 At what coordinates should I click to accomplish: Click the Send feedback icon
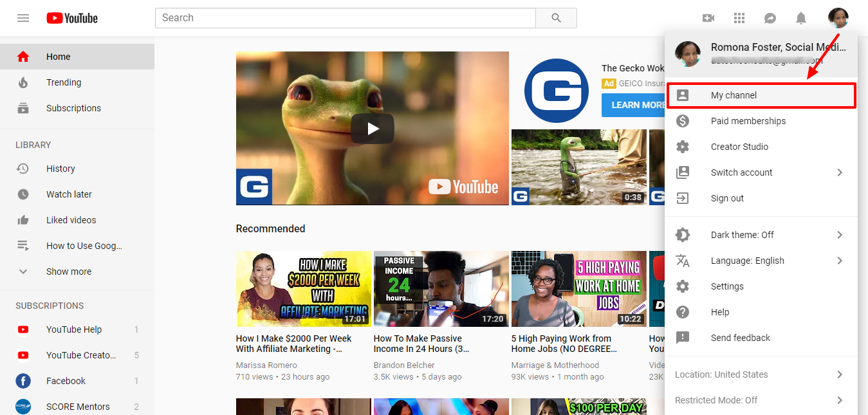(x=683, y=338)
